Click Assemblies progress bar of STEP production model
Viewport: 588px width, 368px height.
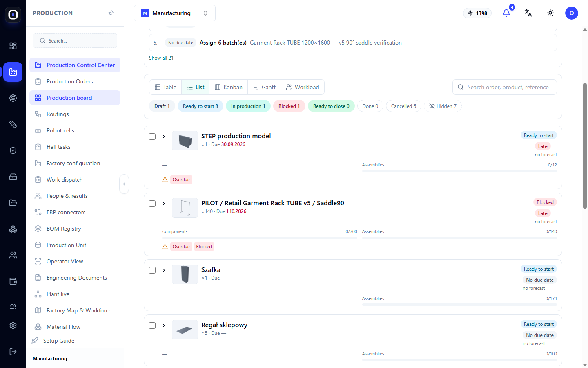(x=459, y=171)
